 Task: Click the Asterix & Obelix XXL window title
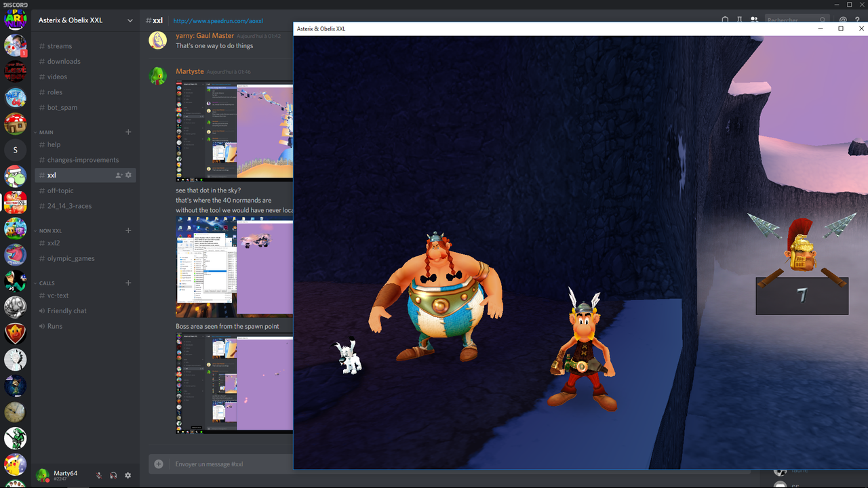(x=321, y=29)
